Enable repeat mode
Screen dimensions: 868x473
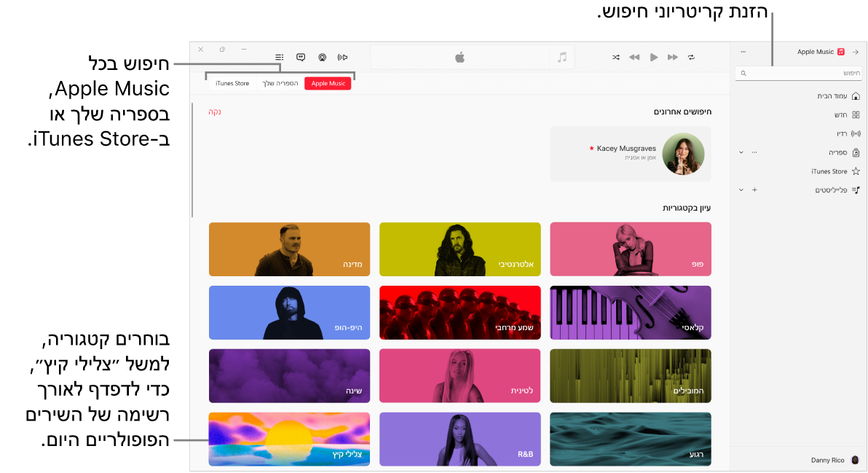coord(691,57)
